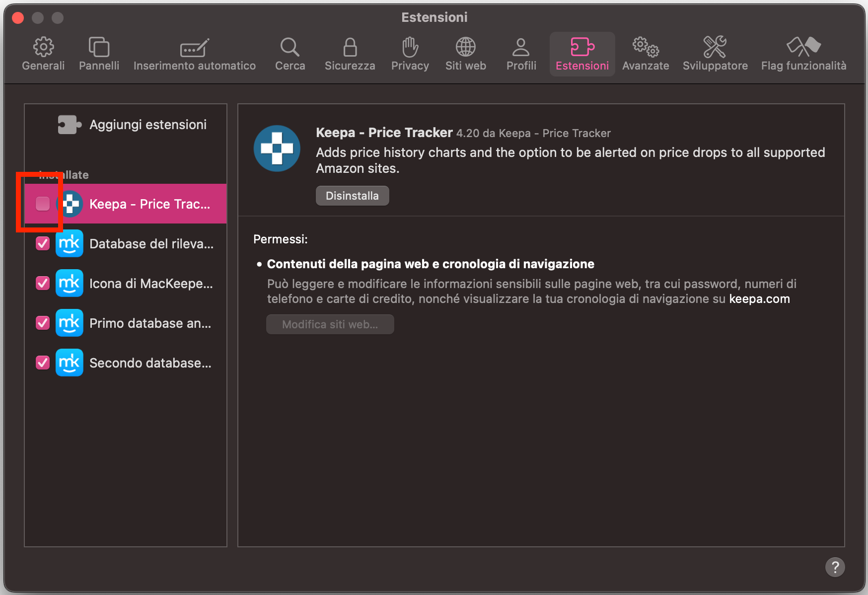Select the Privacy hand tab
The width and height of the screenshot is (868, 595).
410,54
